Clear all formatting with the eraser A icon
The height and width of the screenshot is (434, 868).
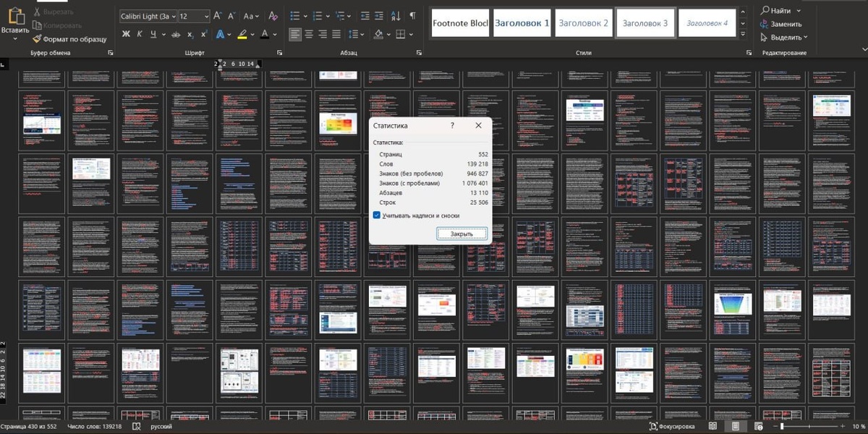tap(273, 16)
